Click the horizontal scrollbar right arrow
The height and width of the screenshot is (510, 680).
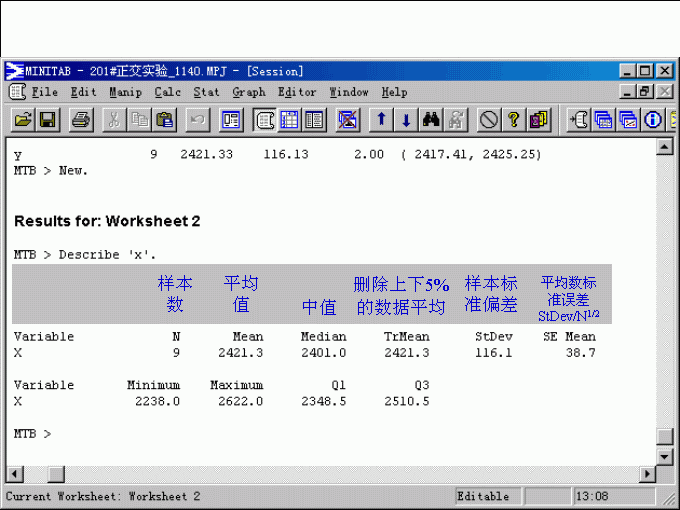pos(648,473)
